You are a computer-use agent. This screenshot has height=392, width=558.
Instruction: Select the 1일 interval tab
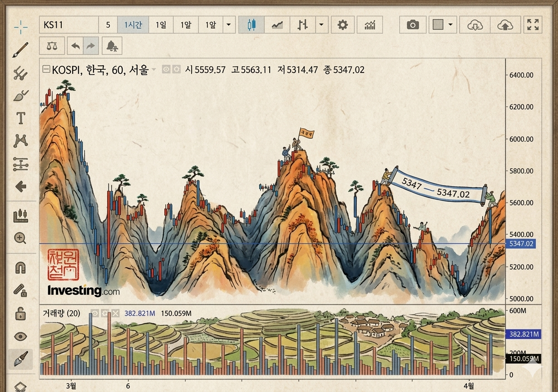[x=161, y=25]
